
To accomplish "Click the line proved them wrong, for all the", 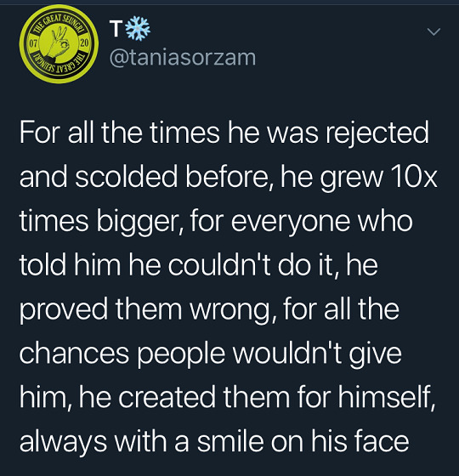I will pos(209,309).
